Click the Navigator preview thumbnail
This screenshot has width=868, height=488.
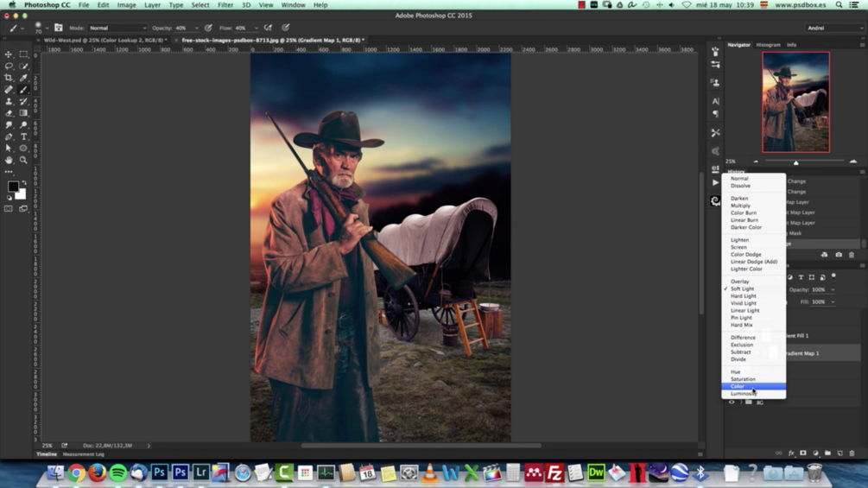click(795, 103)
